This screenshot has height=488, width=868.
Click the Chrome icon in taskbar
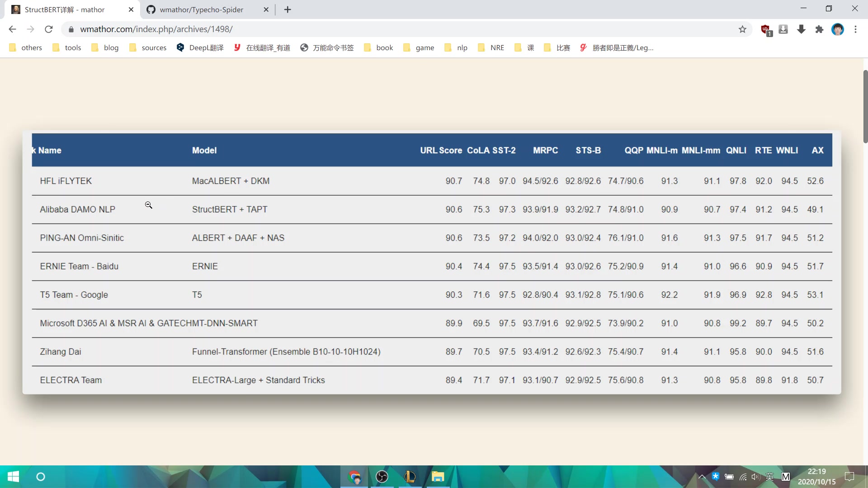[354, 477]
